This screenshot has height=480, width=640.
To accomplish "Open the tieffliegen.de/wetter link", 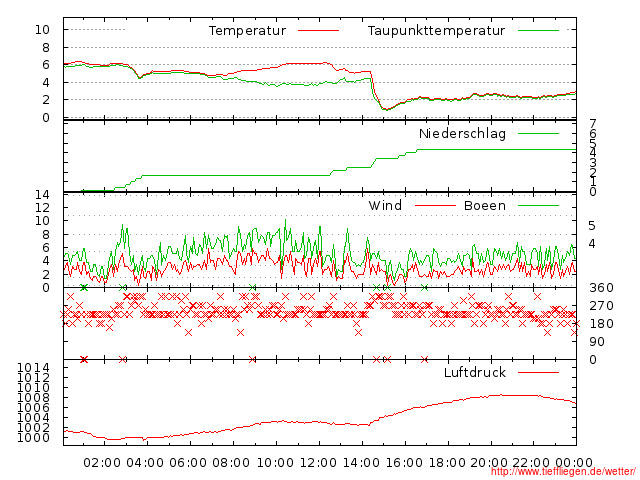I will click(563, 471).
